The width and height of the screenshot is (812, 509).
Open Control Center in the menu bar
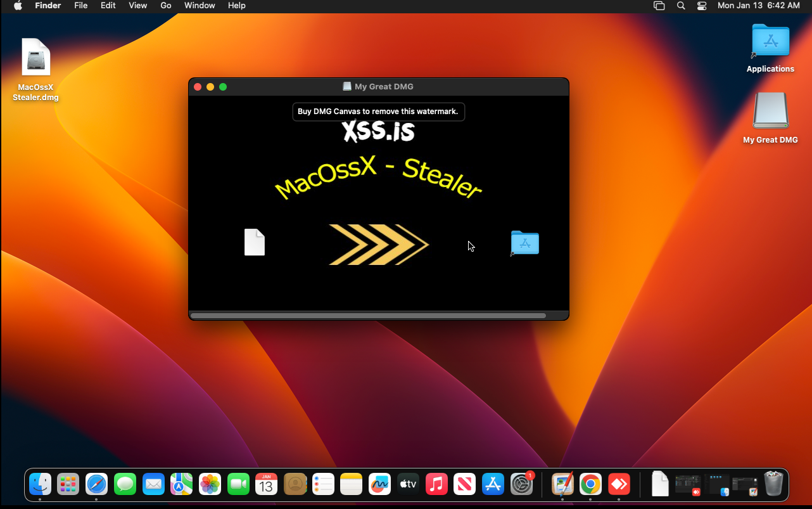click(x=702, y=6)
